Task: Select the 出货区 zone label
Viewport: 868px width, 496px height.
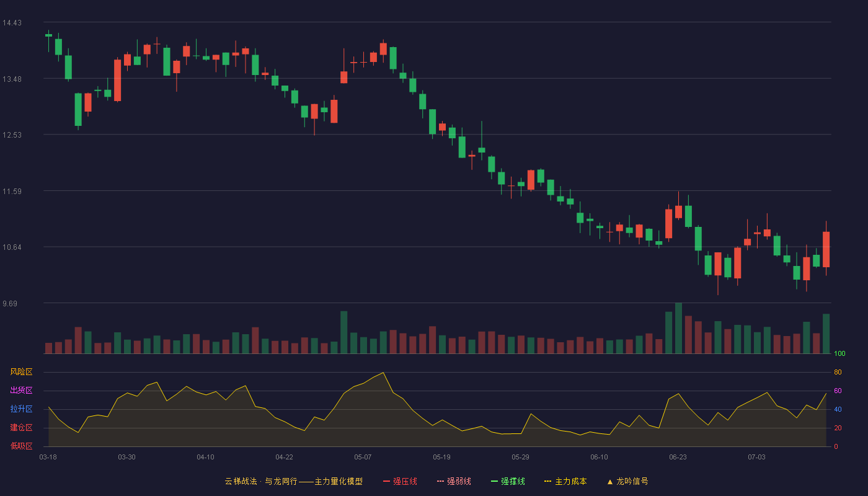Action: [21, 391]
